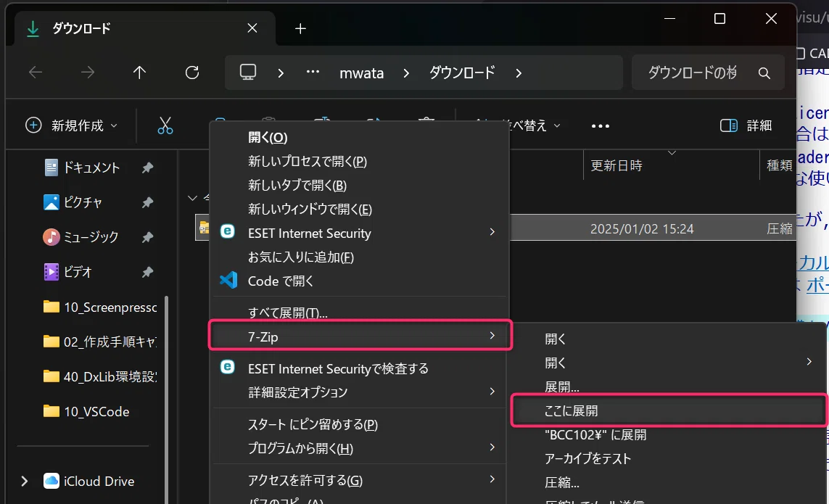Unpin Documents using its pin icon
The width and height of the screenshot is (829, 504).
click(147, 168)
